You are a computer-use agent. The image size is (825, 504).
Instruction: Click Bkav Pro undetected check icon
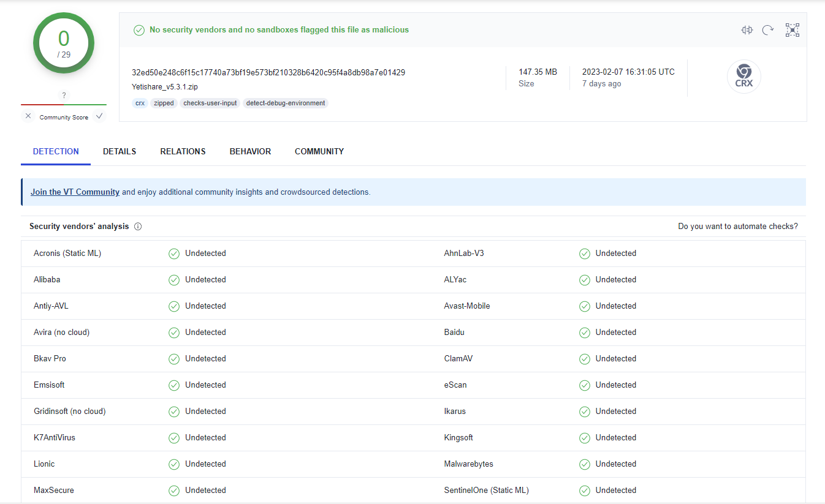174,359
